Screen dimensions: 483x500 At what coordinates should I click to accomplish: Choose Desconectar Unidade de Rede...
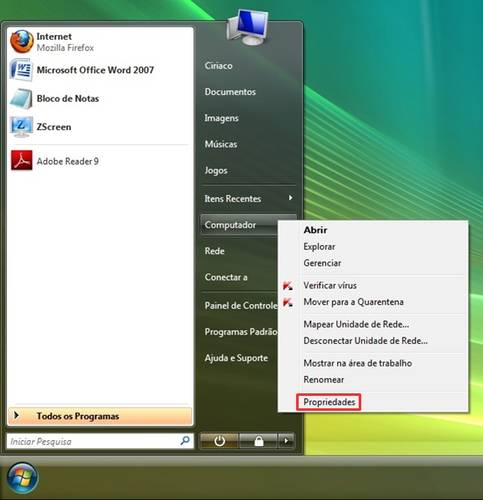365,341
